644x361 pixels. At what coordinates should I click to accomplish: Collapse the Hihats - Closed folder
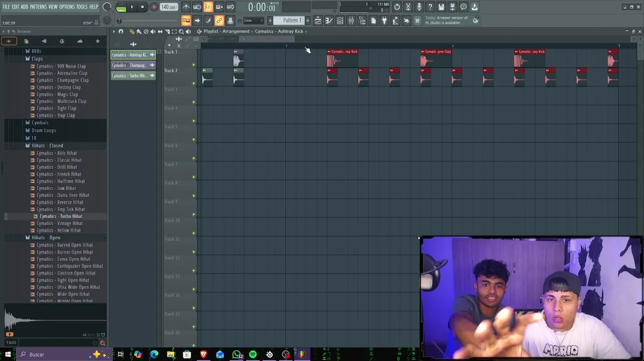[x=47, y=145]
